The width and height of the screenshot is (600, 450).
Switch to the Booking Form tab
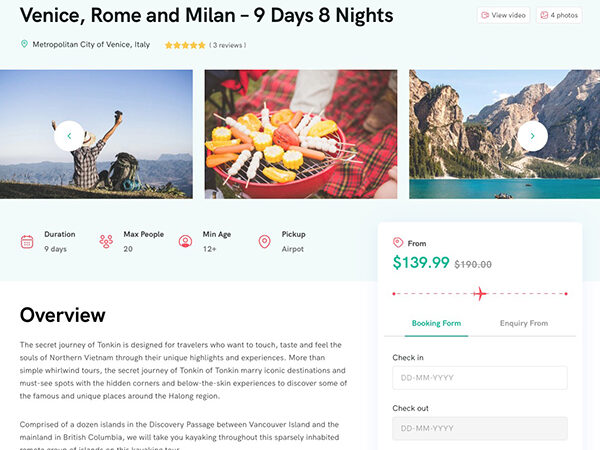[x=436, y=323]
